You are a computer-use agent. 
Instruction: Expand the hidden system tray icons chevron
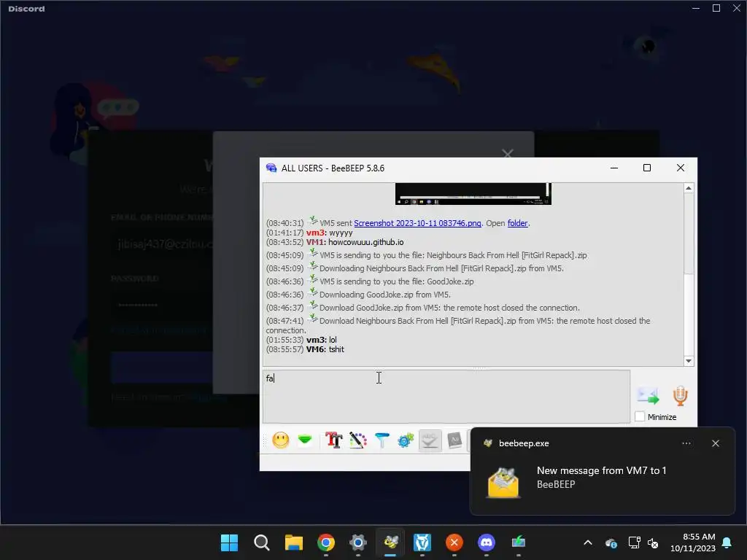[588, 542]
